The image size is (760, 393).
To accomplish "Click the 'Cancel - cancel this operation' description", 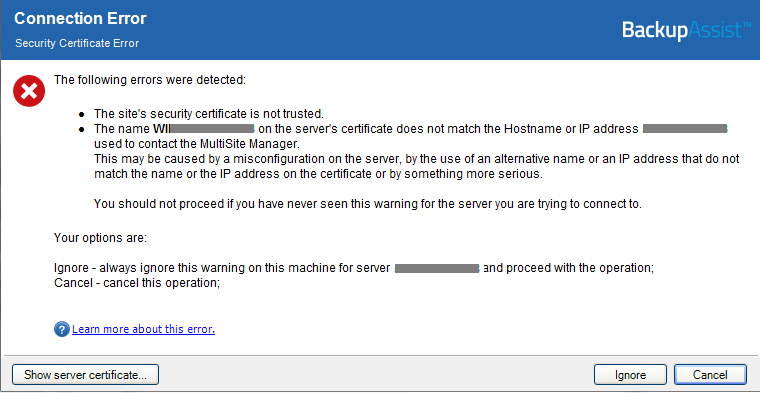I will click(x=137, y=283).
